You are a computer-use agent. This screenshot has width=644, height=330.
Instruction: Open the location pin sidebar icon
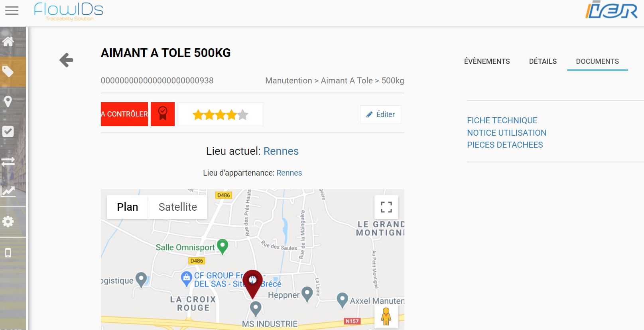tap(8, 101)
